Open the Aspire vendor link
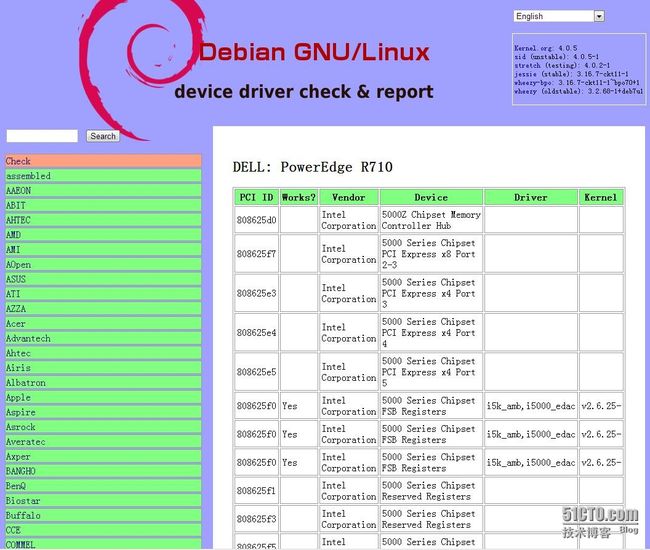This screenshot has height=550, width=650. [x=103, y=412]
